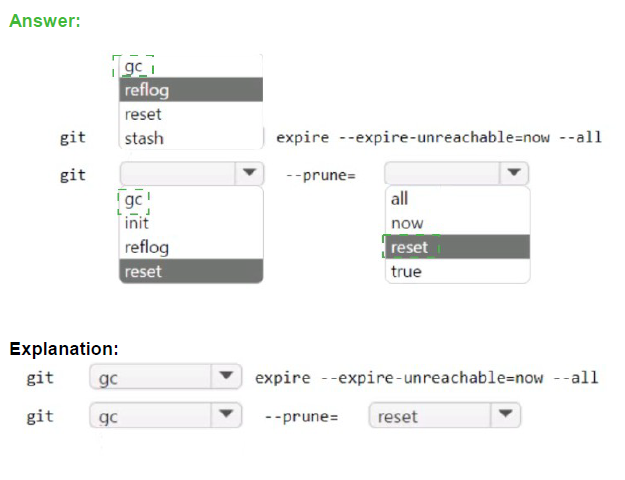The width and height of the screenshot is (625, 480).
Task: Choose highlighted 'reflog' in the top list
Action: click(x=190, y=90)
